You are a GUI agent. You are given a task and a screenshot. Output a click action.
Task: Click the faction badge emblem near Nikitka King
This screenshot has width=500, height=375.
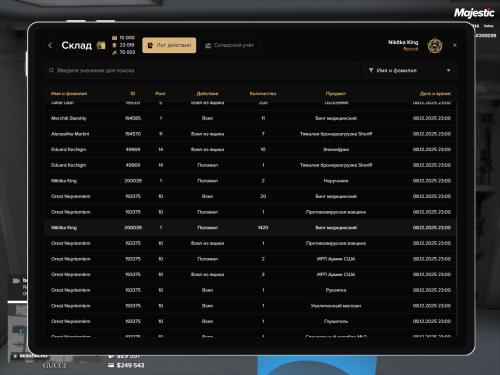[435, 46]
